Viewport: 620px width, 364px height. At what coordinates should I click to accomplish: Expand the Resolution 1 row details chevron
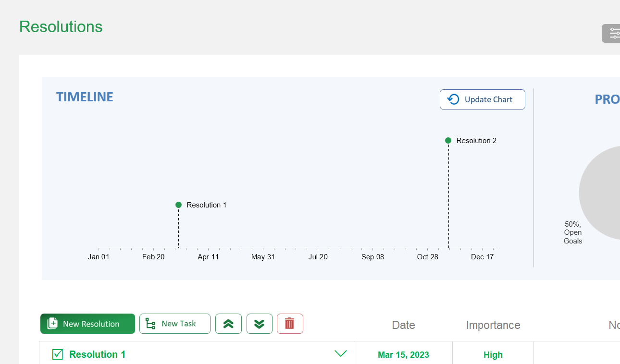point(341,353)
